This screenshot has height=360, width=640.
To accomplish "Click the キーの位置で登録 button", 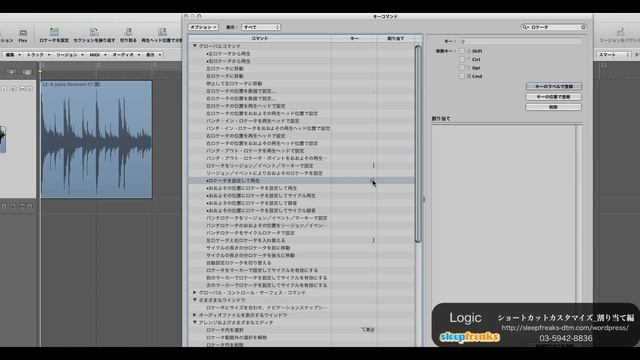I will (x=553, y=97).
